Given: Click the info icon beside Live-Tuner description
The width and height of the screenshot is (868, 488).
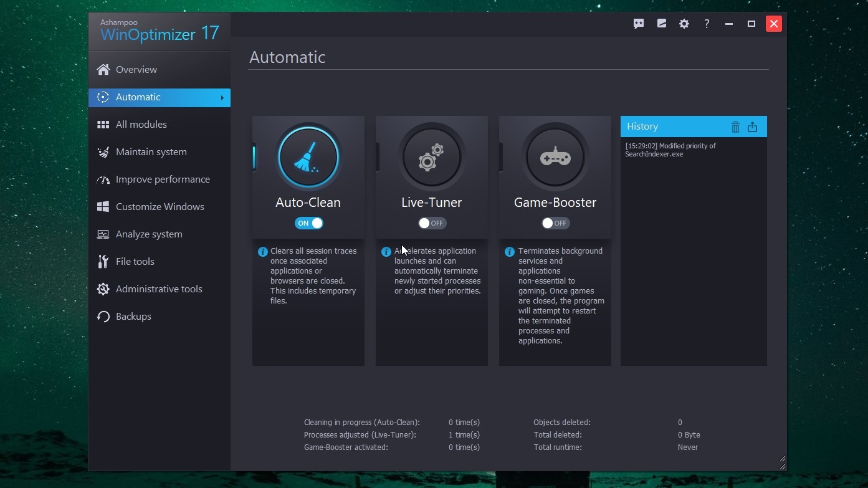Looking at the screenshot, I should tap(386, 252).
